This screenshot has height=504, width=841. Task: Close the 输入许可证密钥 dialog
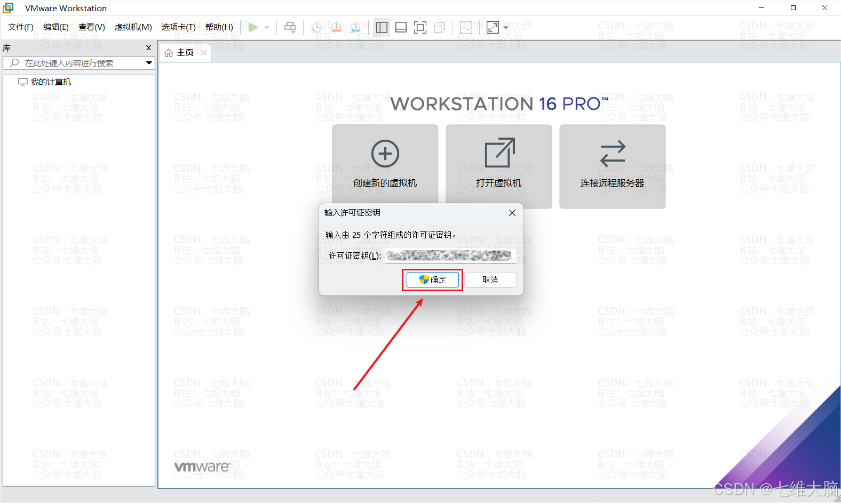coord(512,213)
